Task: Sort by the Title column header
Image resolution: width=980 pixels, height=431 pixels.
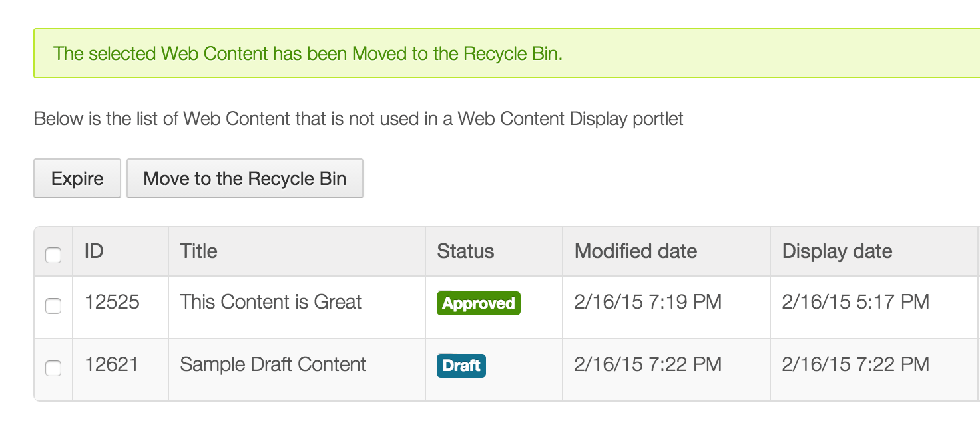Action: pyautogui.click(x=198, y=251)
